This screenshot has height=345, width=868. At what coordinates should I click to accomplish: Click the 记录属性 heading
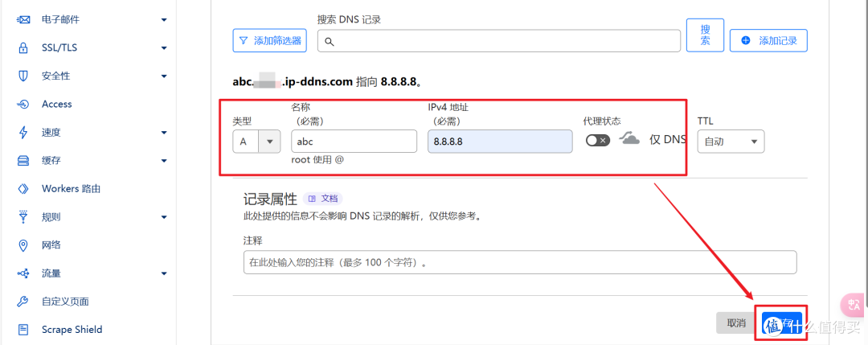click(270, 199)
